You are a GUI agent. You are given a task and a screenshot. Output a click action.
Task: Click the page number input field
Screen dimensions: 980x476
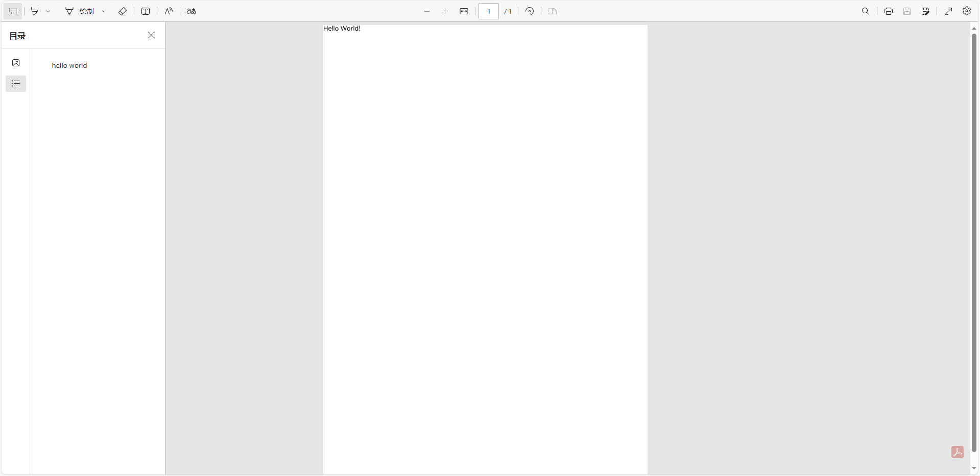[489, 11]
